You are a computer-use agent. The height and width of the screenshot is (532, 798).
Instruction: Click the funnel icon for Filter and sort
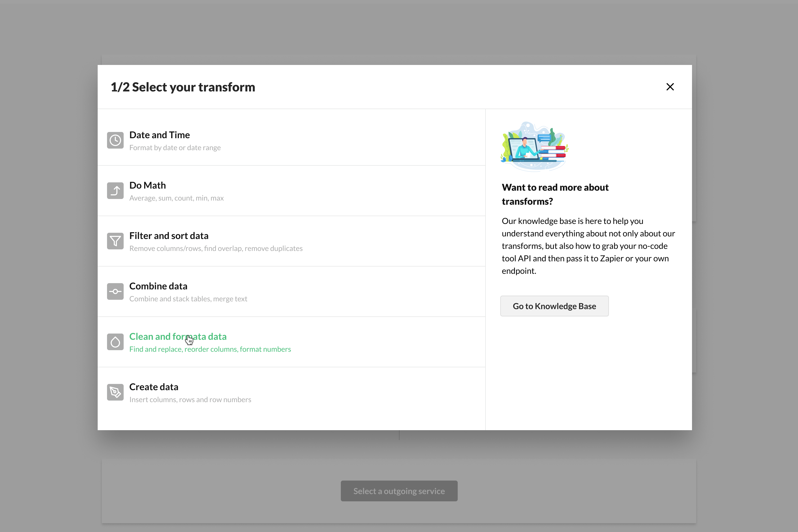[x=115, y=241]
